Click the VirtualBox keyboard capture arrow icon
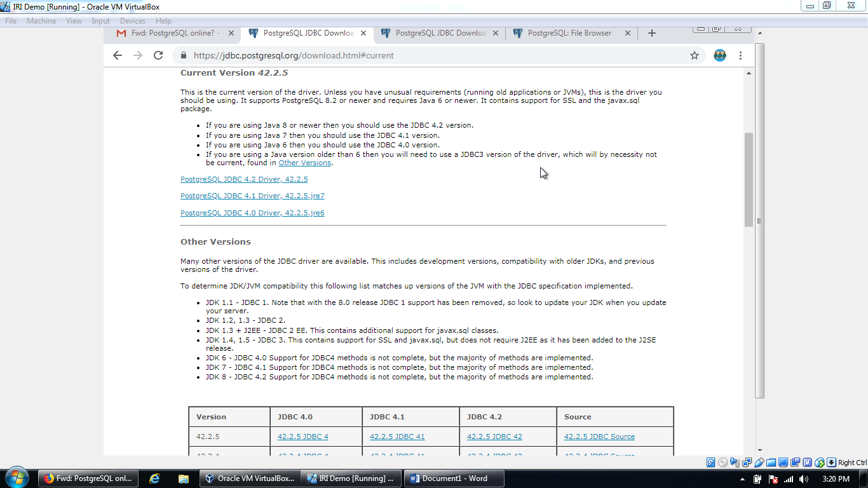 pyautogui.click(x=831, y=462)
